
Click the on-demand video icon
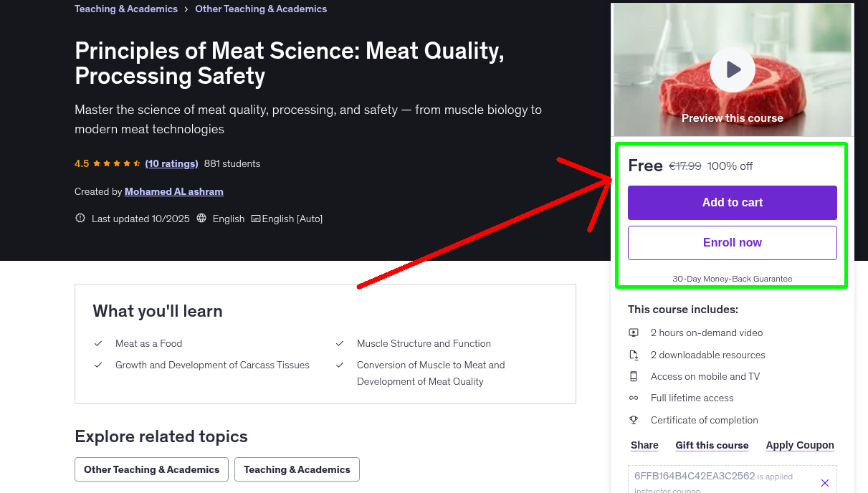(634, 332)
